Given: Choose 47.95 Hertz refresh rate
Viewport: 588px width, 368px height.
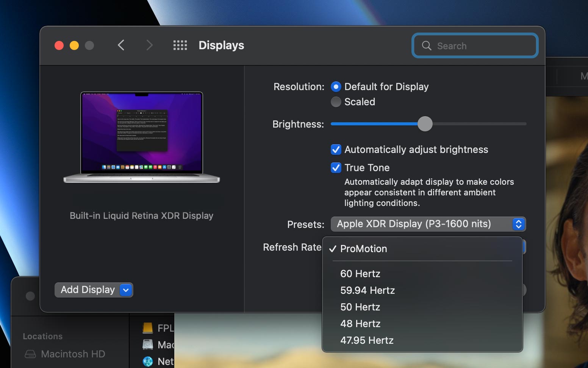Looking at the screenshot, I should click(x=422, y=340).
